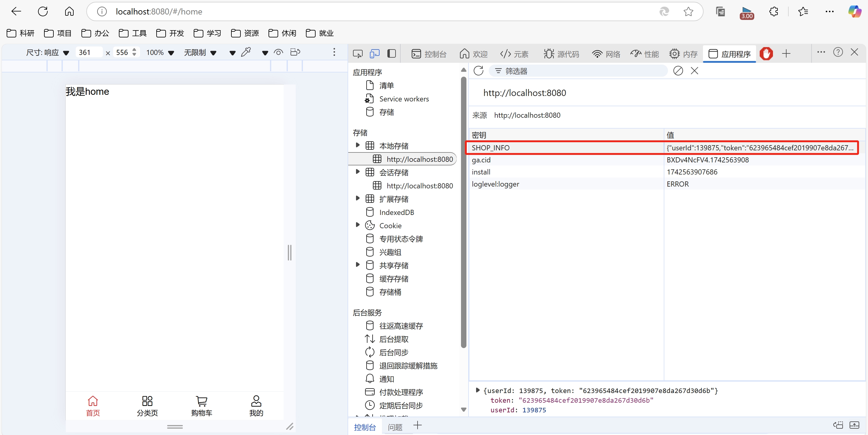Click the 我的 profile icon
This screenshot has width=868, height=435.
click(256, 401)
